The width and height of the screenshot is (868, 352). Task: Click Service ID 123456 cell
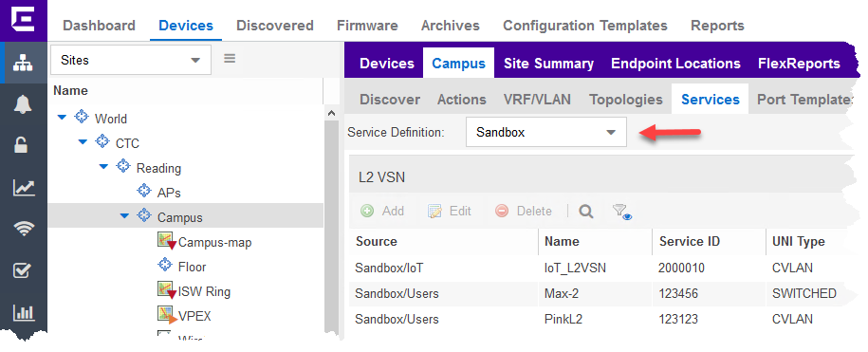pyautogui.click(x=678, y=293)
